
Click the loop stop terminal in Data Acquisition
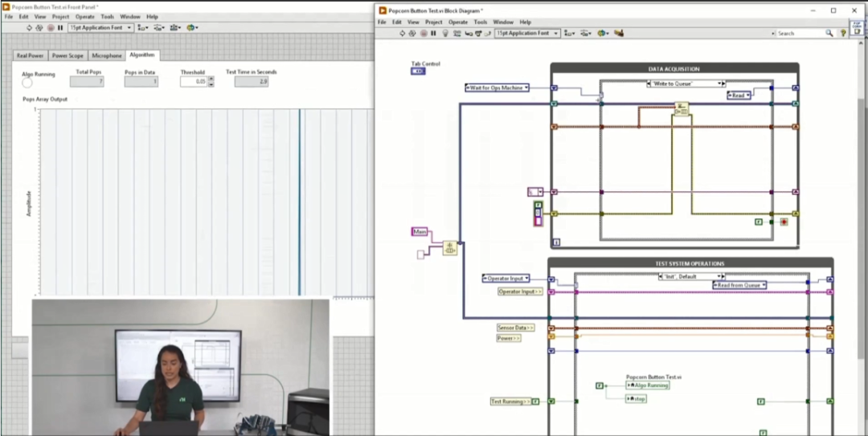pos(784,221)
